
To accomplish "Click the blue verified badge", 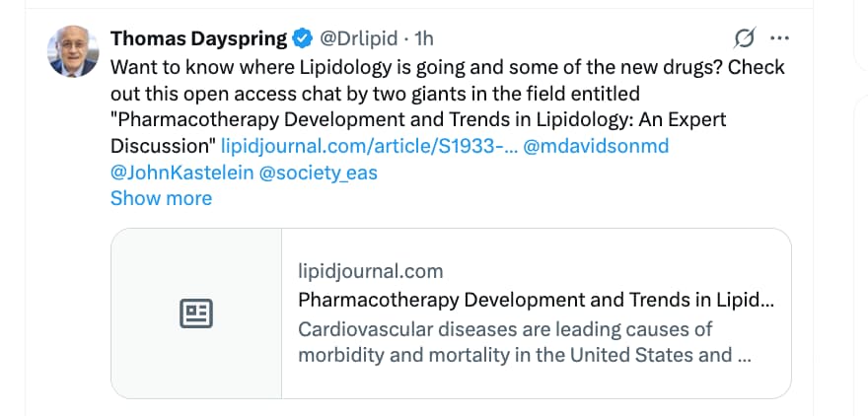I will pos(304,39).
